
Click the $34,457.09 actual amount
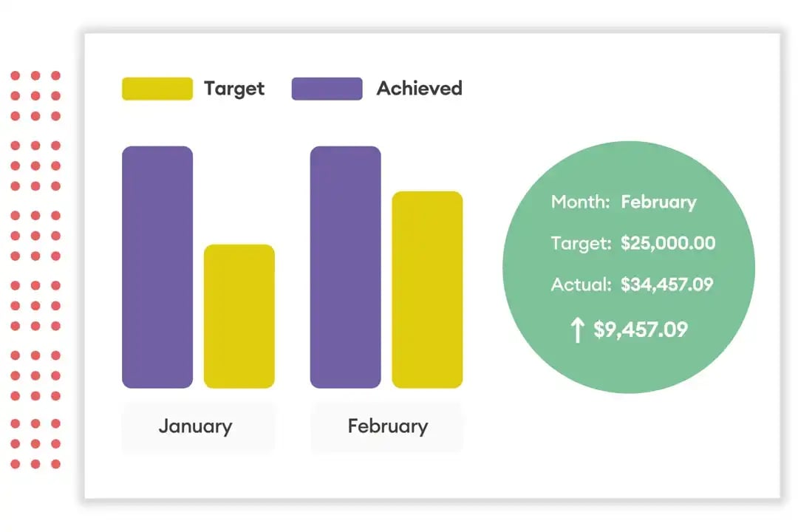[x=666, y=284]
